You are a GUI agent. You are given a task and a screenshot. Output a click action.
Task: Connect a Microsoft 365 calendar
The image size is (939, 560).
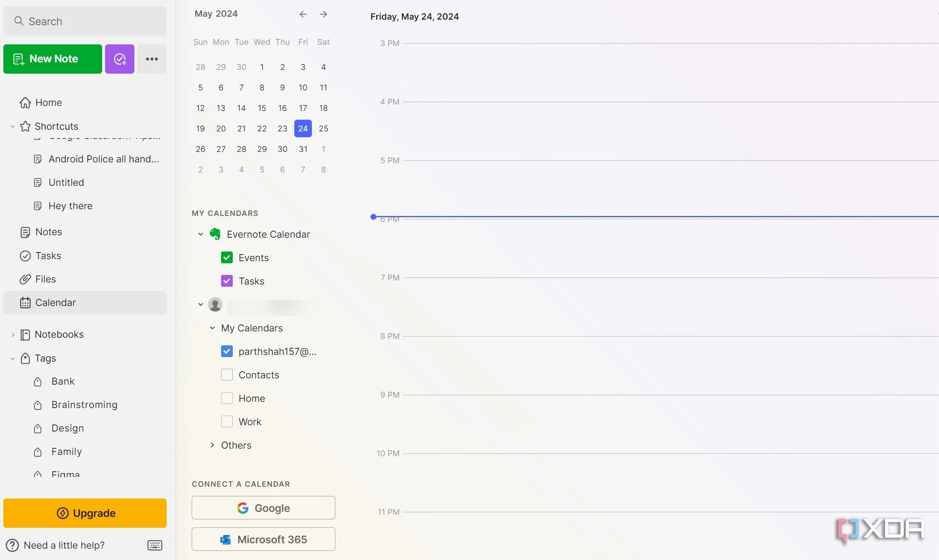point(263,539)
